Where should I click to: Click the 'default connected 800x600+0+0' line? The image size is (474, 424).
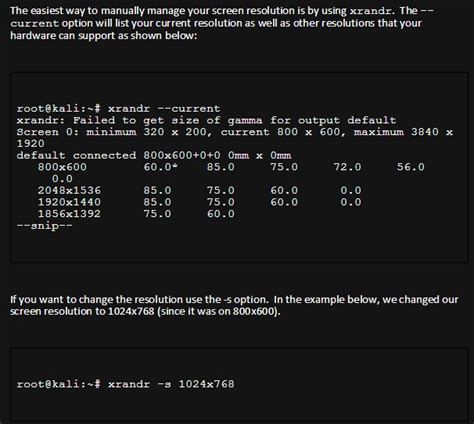click(154, 155)
